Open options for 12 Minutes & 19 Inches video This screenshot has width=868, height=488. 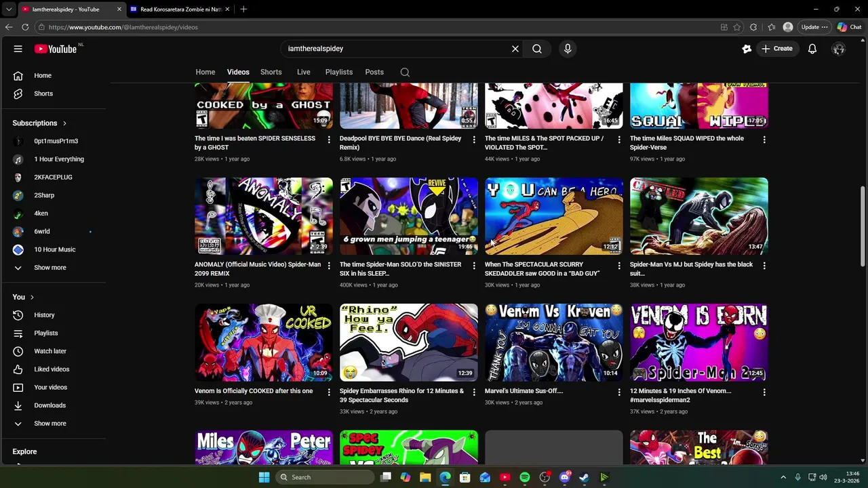tap(764, 392)
